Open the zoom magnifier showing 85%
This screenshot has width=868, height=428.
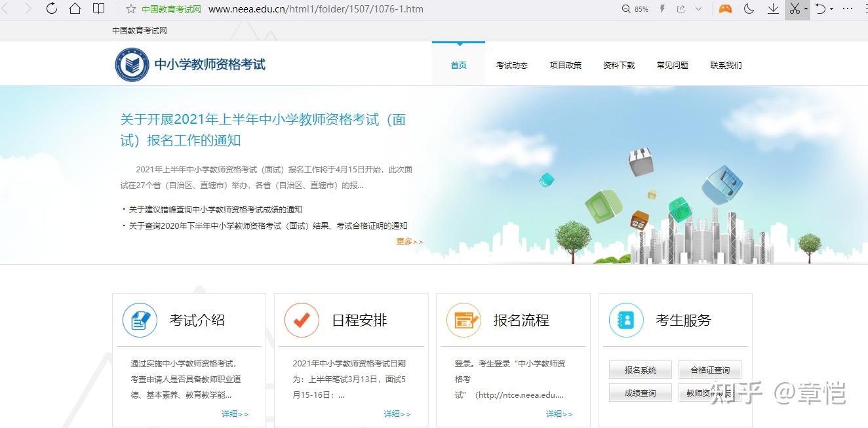click(635, 9)
